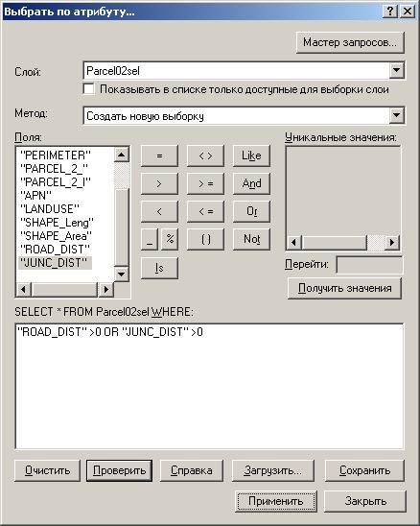
Task: Toggle showing only selectable layers checkbox
Action: (x=88, y=89)
